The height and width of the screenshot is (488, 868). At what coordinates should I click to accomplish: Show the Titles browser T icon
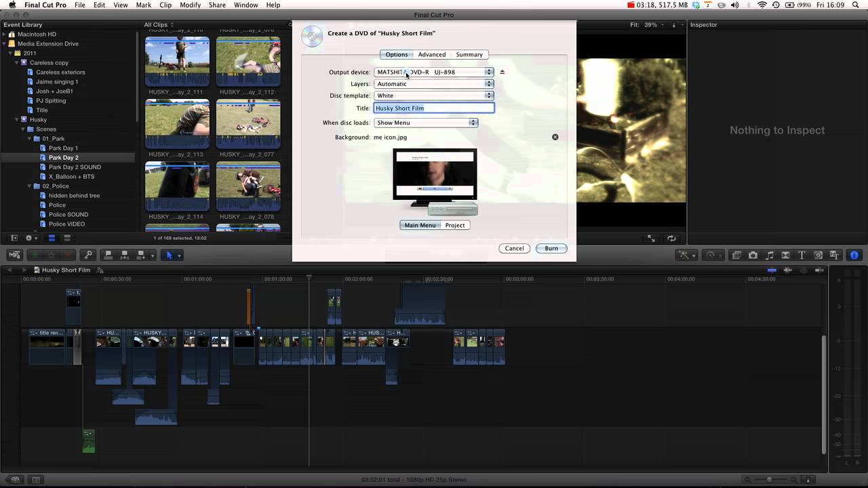point(802,255)
